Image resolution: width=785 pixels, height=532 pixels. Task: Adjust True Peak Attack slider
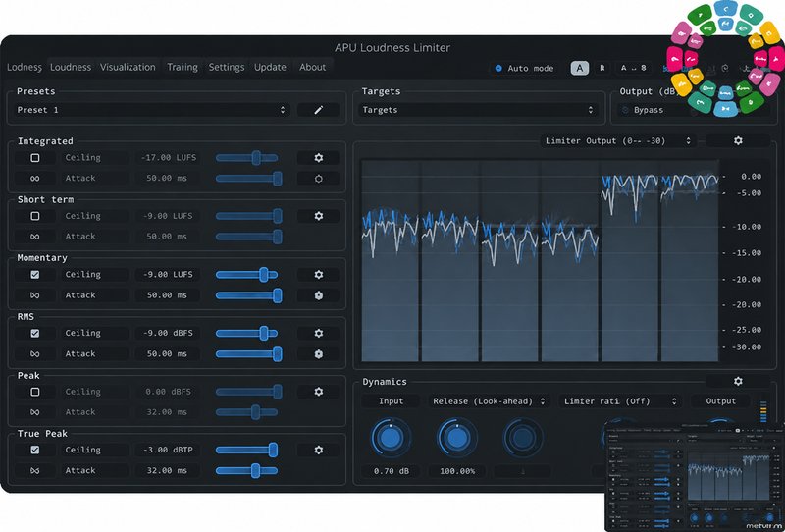tap(247, 471)
